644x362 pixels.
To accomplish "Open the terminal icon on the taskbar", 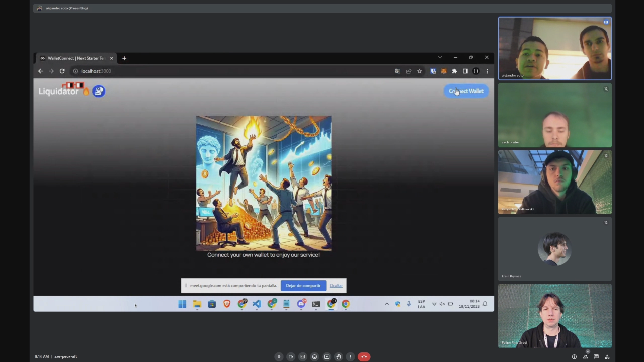I will 316,304.
